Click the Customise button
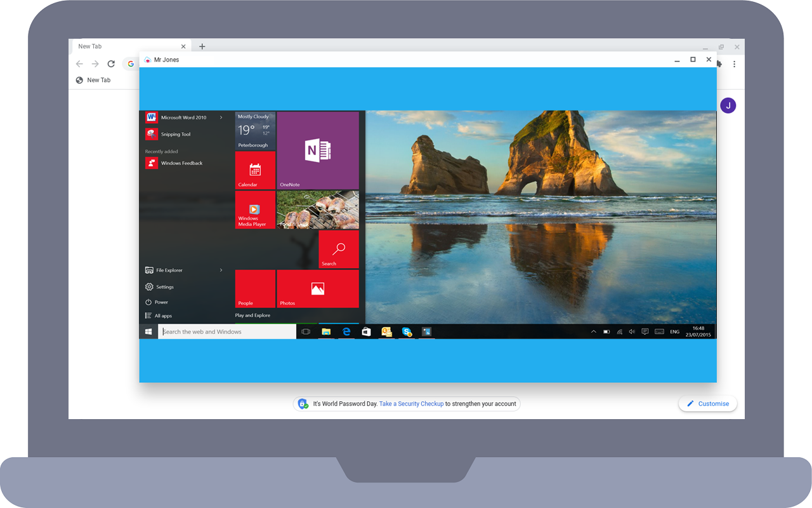 point(707,403)
